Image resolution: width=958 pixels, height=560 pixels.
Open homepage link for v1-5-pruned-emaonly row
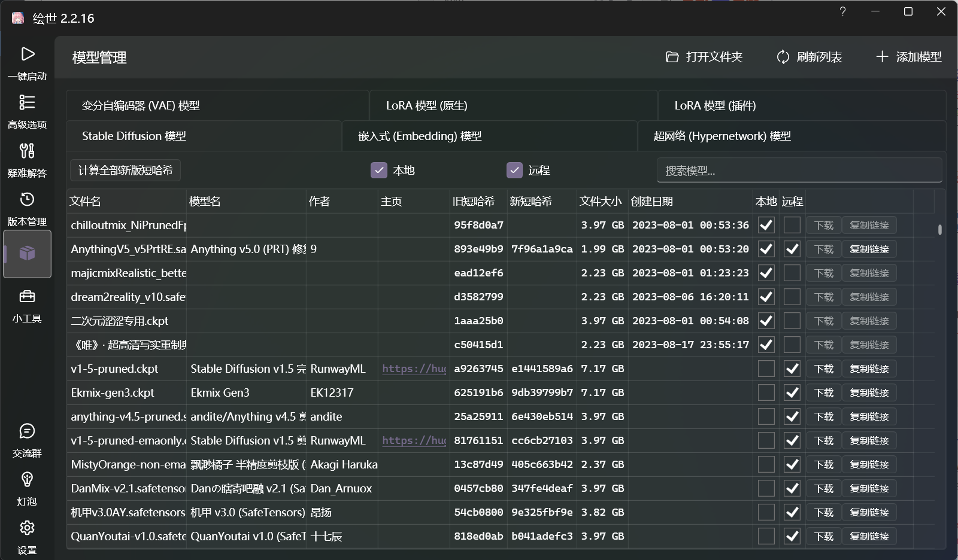[414, 440]
